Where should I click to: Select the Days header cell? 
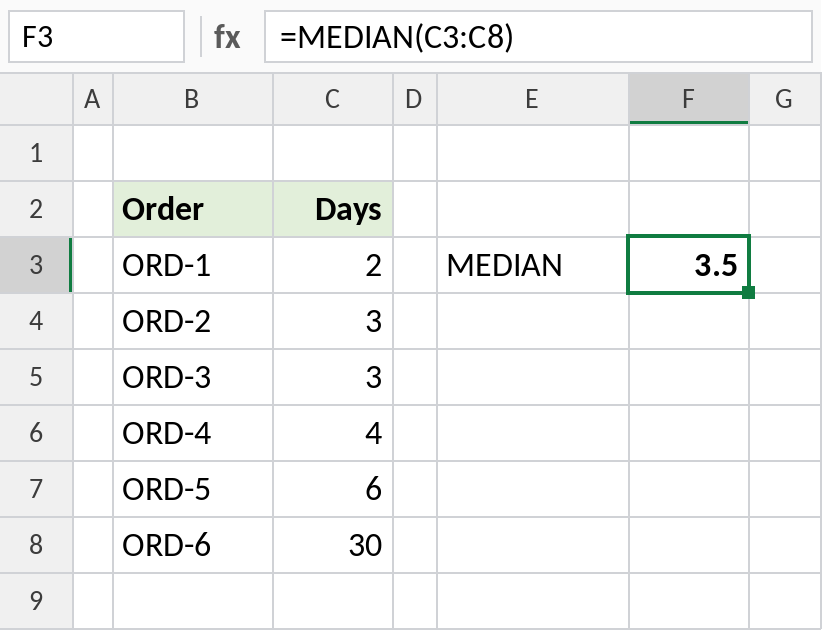(333, 209)
